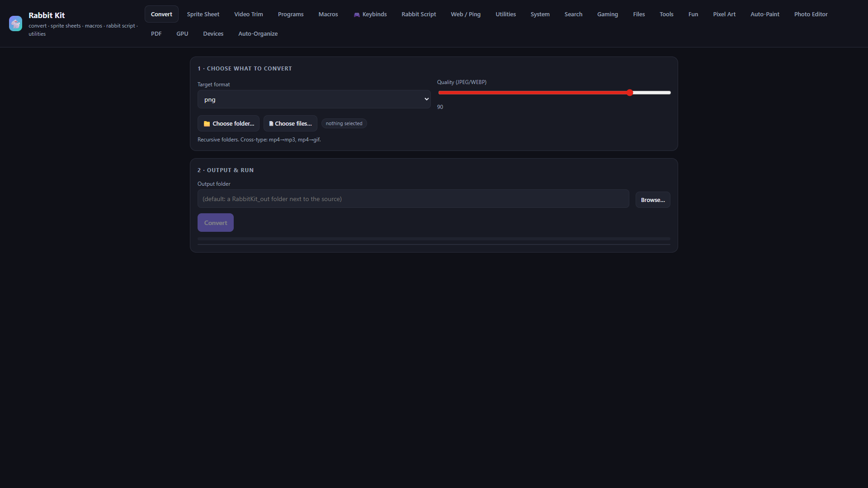This screenshot has width=868, height=488.
Task: Open the Auto-Paint tab
Action: (765, 14)
